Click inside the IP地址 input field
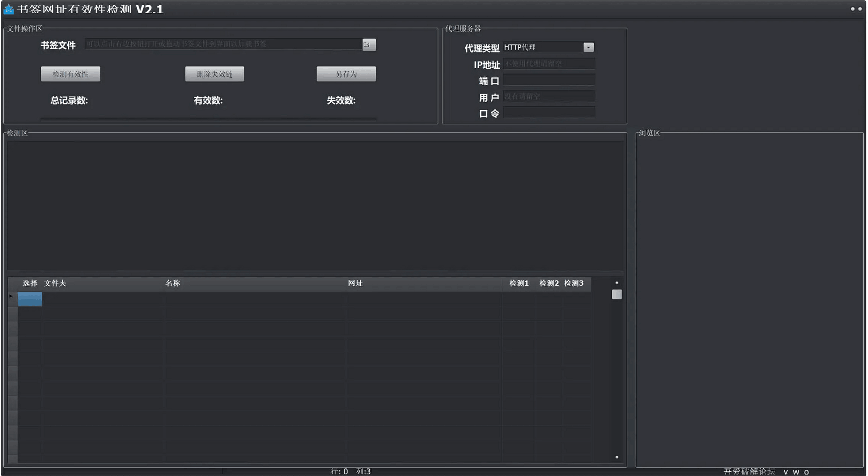868x476 pixels. tap(549, 63)
